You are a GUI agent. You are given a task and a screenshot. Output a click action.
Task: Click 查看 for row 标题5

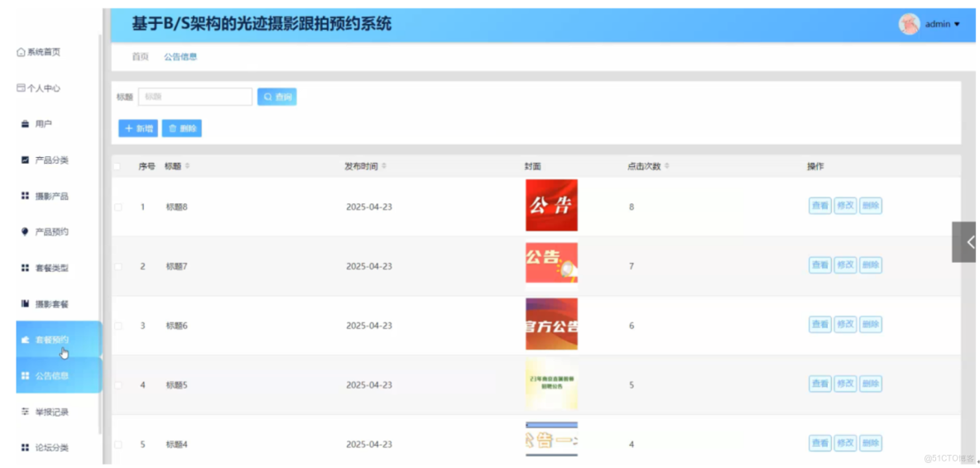tap(820, 384)
